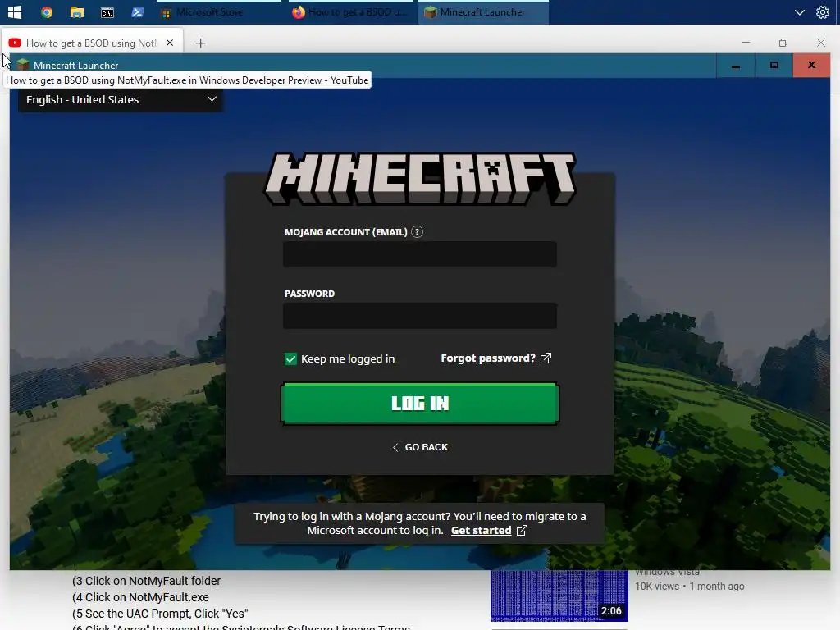This screenshot has height=630, width=840.
Task: Click GO BACK below the login button
Action: click(x=420, y=447)
